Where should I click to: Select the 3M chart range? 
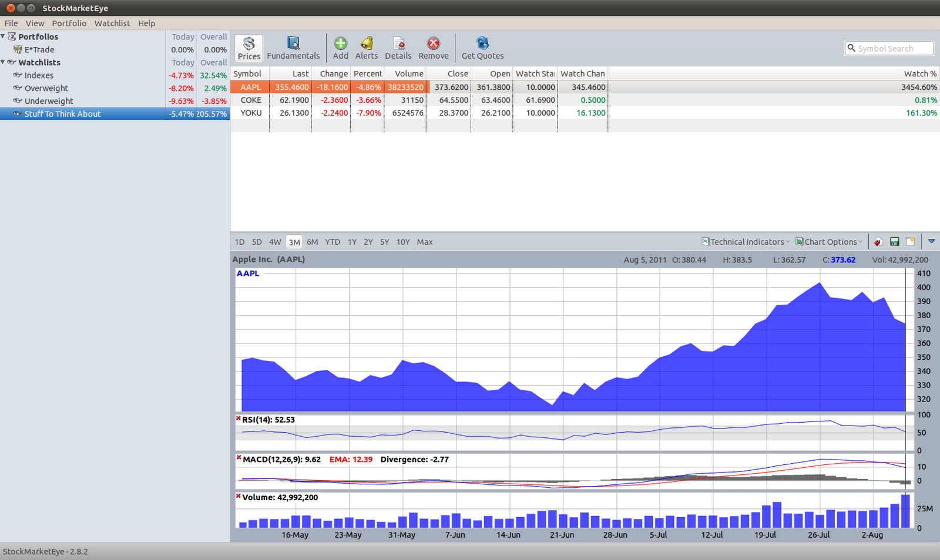pos(294,242)
